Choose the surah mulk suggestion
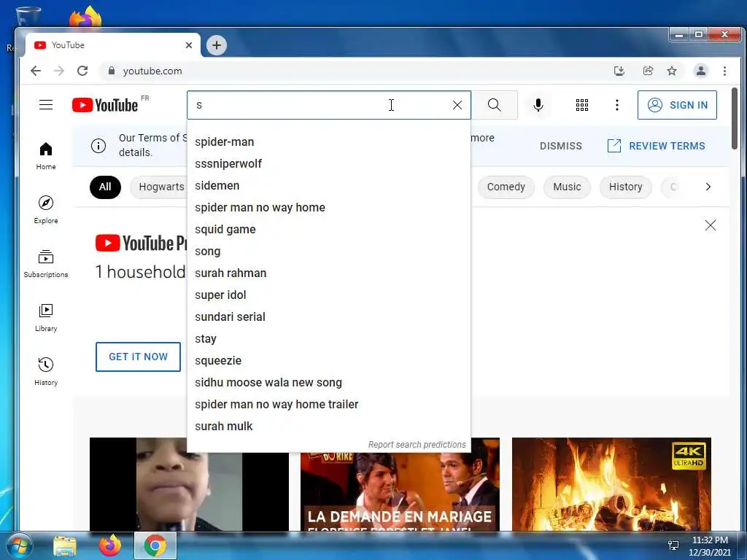This screenshot has height=560, width=747. (x=329, y=427)
